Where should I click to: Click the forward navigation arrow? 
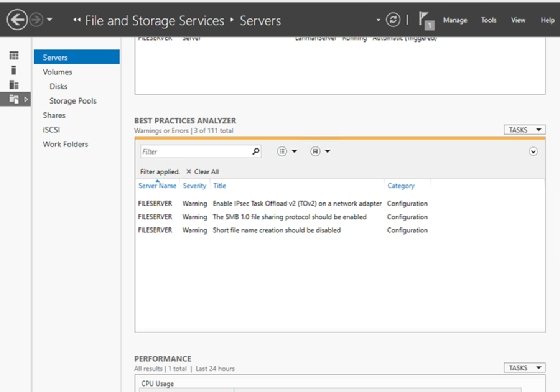click(x=36, y=20)
